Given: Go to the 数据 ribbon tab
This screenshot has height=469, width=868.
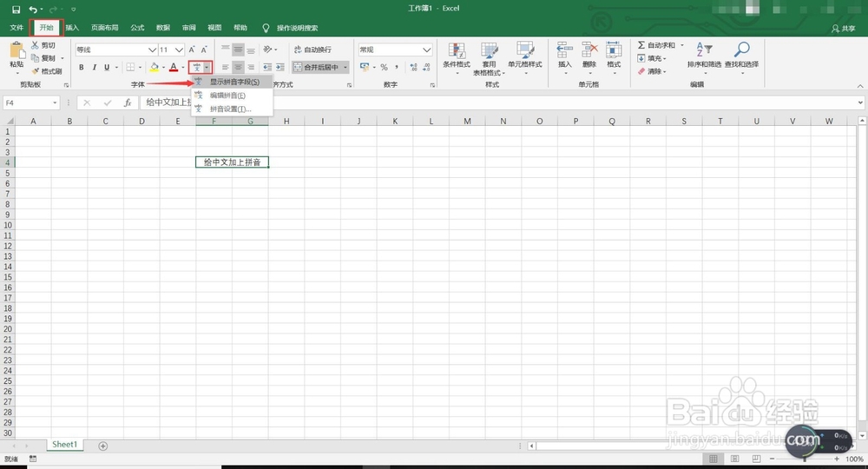Looking at the screenshot, I should coord(163,28).
